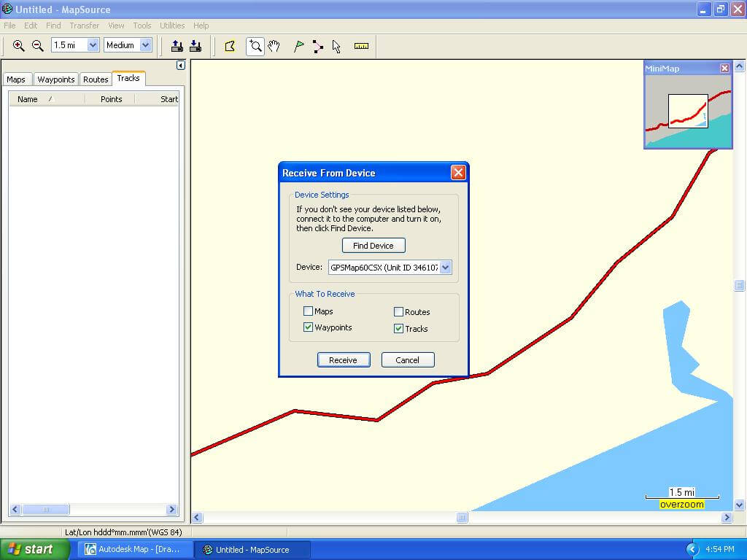Open the Device selection dropdown

click(x=446, y=267)
